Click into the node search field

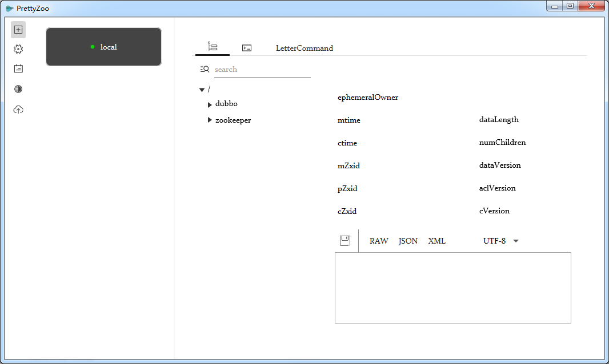pyautogui.click(x=262, y=70)
